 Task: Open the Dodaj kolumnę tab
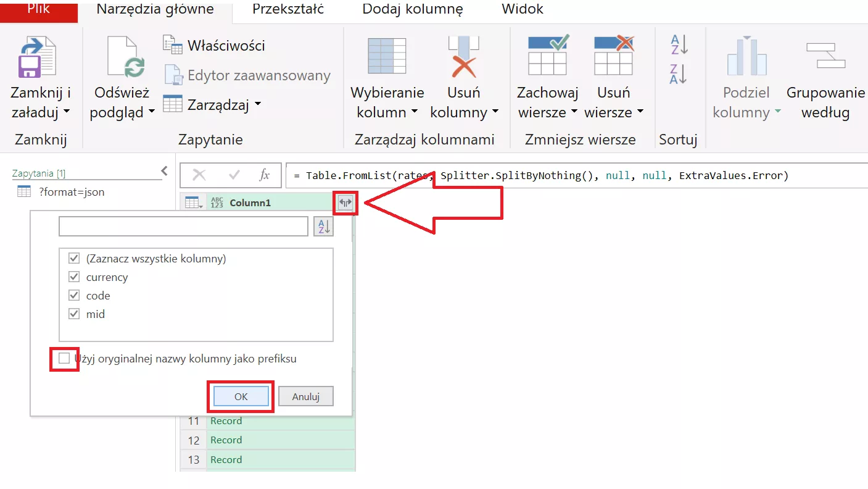click(412, 9)
